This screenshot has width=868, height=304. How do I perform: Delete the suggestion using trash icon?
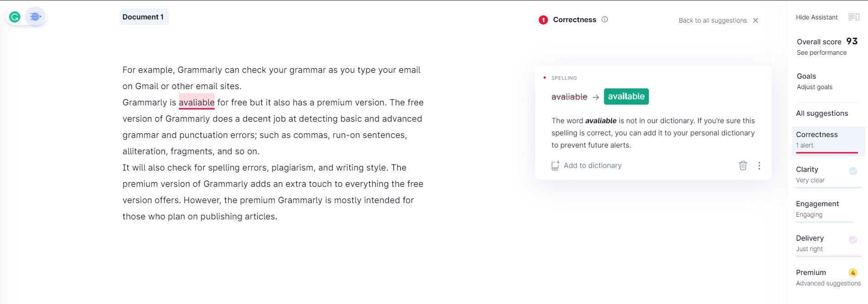pyautogui.click(x=743, y=166)
